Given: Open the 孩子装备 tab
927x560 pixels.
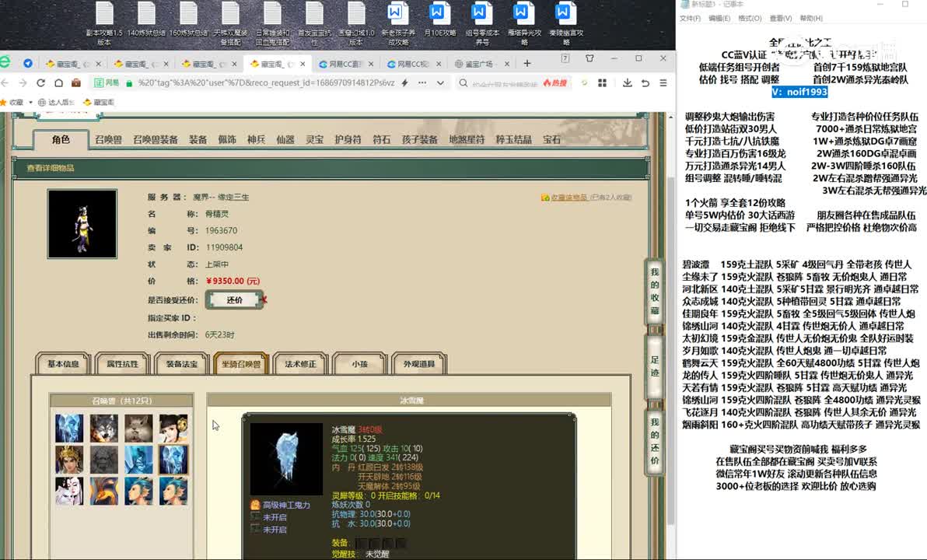Looking at the screenshot, I should [x=420, y=139].
